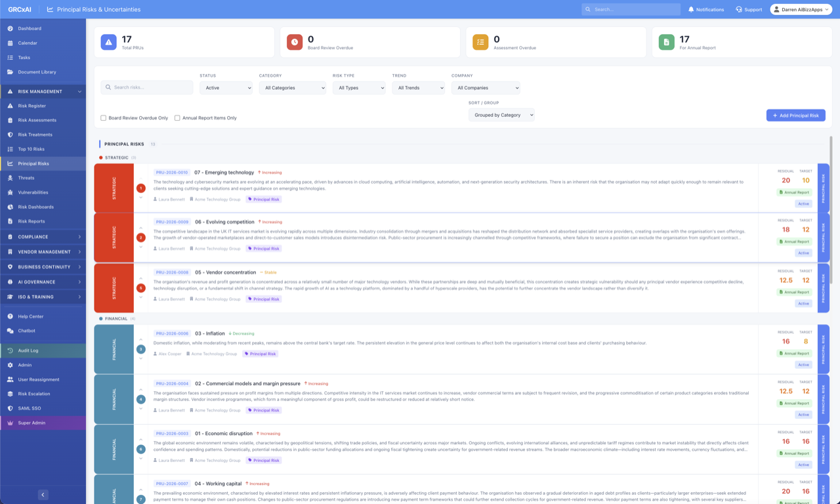The height and width of the screenshot is (504, 840).
Task: Click the For Annual Report document icon
Action: pos(667,42)
